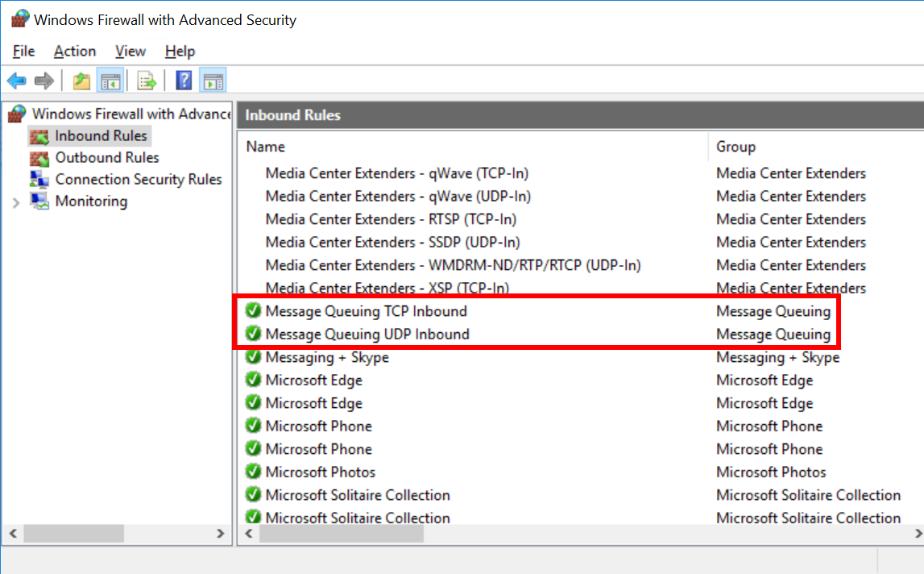The width and height of the screenshot is (924, 574).
Task: Sort rules by the Group column header
Action: [735, 147]
